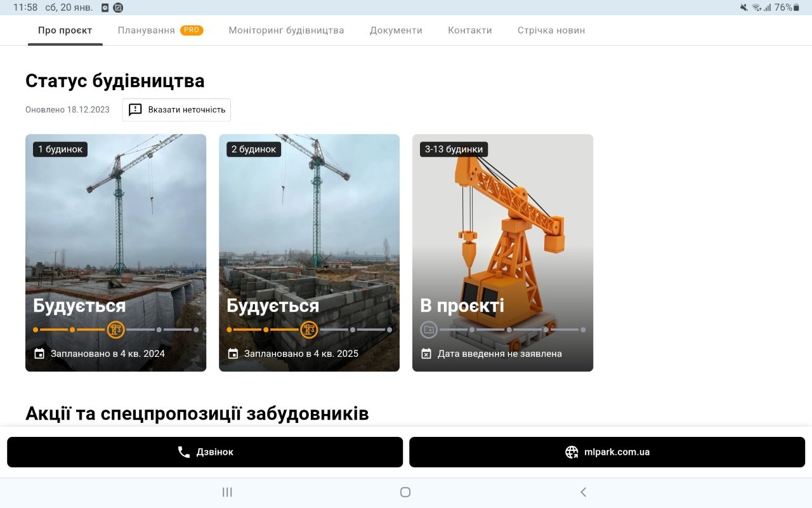Tap the crossed calendar icon on 3-13 будинки card
Image resolution: width=812 pixels, height=508 pixels.
[x=426, y=354]
